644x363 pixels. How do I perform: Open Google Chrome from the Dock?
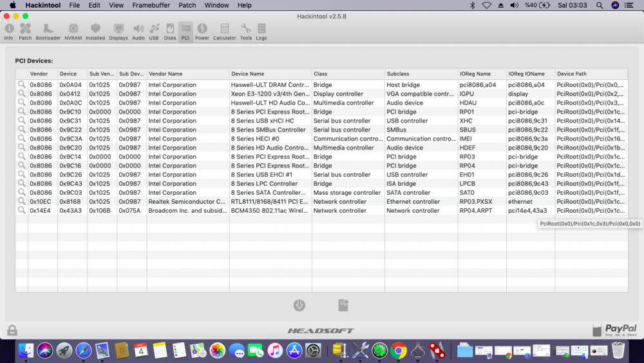pos(399,351)
